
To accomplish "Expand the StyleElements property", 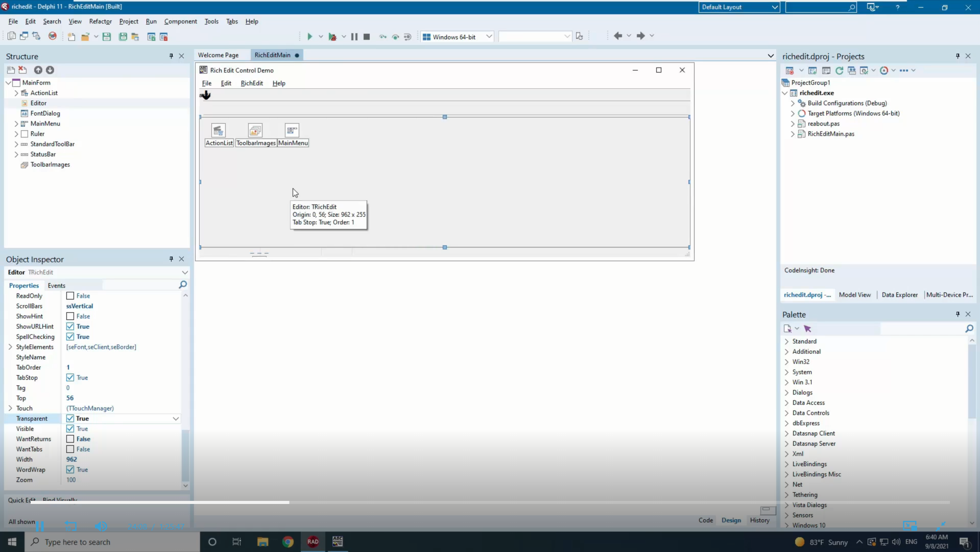I will click(10, 347).
